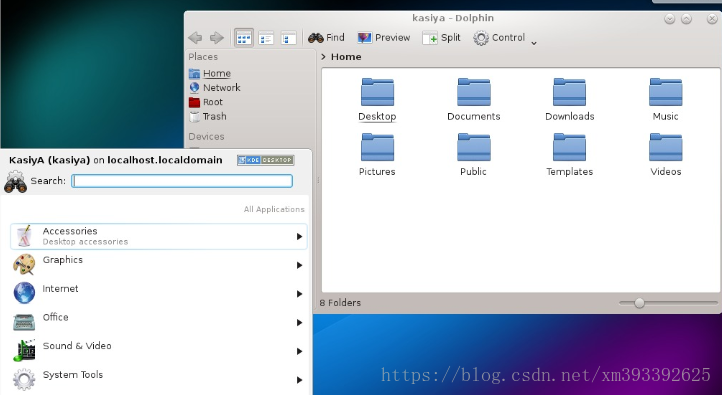Click the System Tools gear icon
The height and width of the screenshot is (395, 722).
coord(24,380)
